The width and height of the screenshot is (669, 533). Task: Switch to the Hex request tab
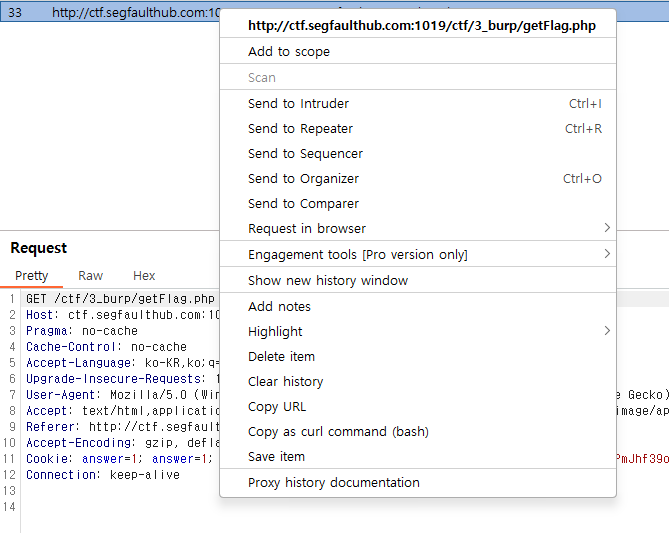pyautogui.click(x=144, y=276)
